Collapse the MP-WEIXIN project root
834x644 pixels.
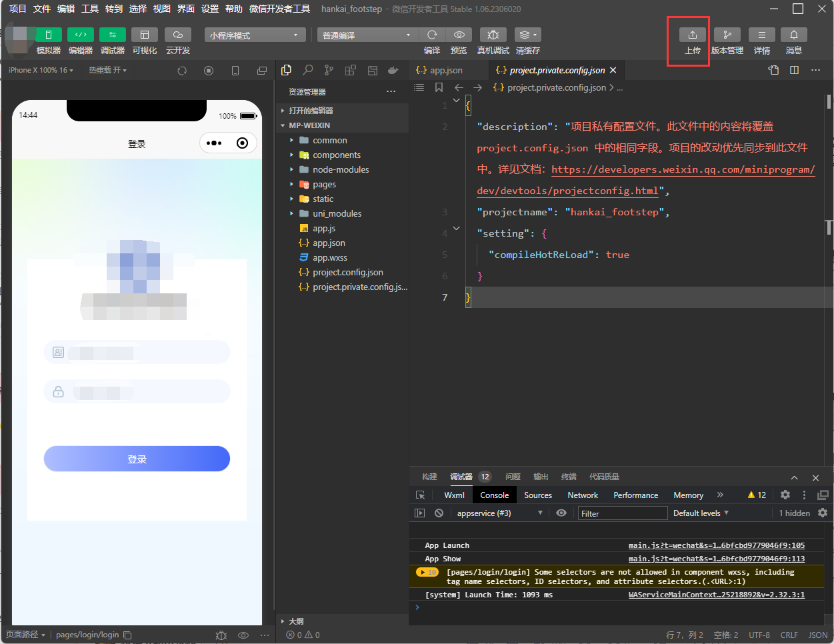click(x=342, y=125)
